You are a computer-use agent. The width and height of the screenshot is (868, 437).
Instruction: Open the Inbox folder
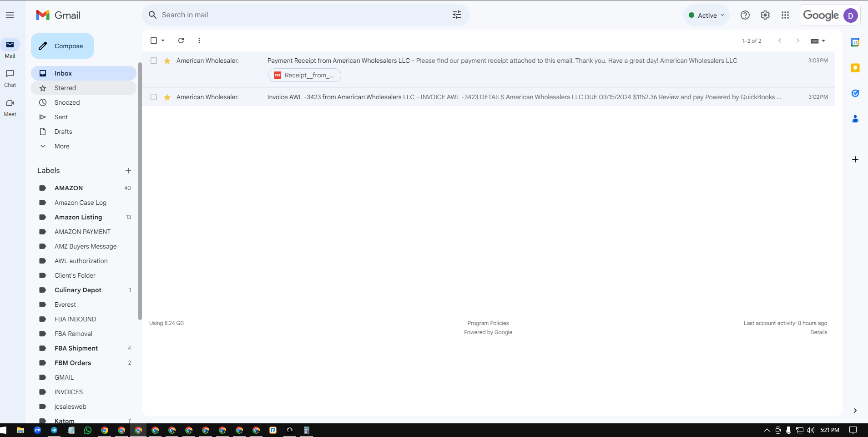pyautogui.click(x=84, y=73)
